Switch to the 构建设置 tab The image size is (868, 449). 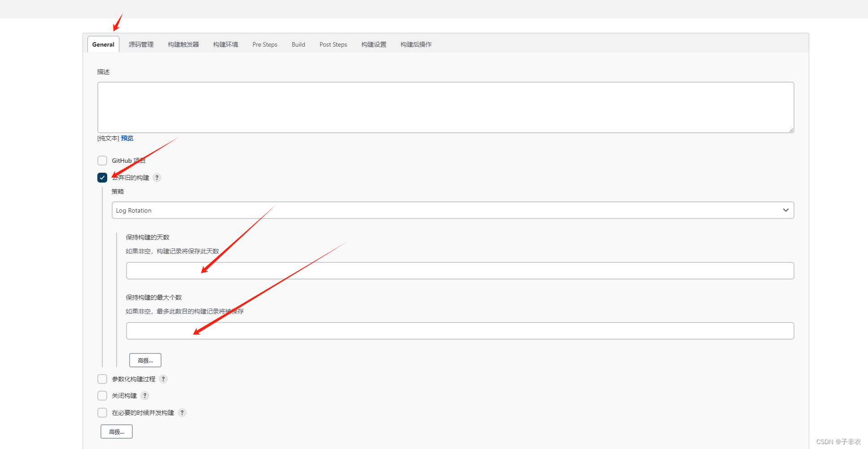pyautogui.click(x=374, y=44)
